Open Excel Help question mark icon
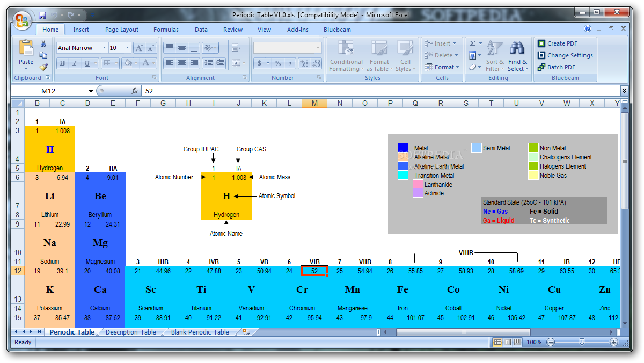644x363 pixels. click(x=588, y=29)
